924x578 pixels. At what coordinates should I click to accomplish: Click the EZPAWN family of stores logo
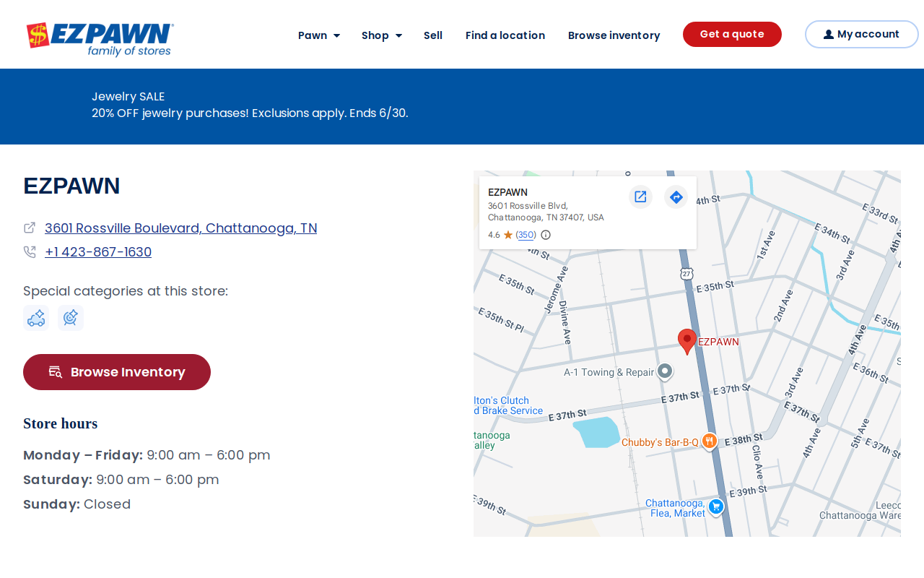100,39
